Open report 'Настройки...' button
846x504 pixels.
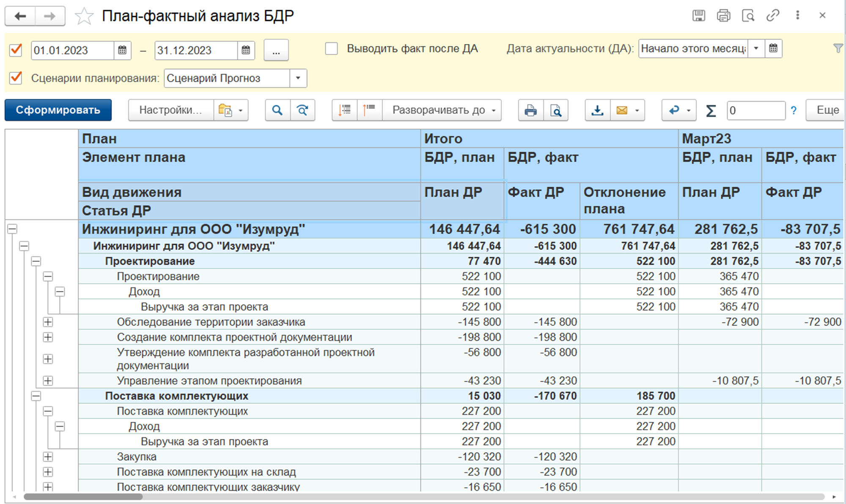click(170, 110)
